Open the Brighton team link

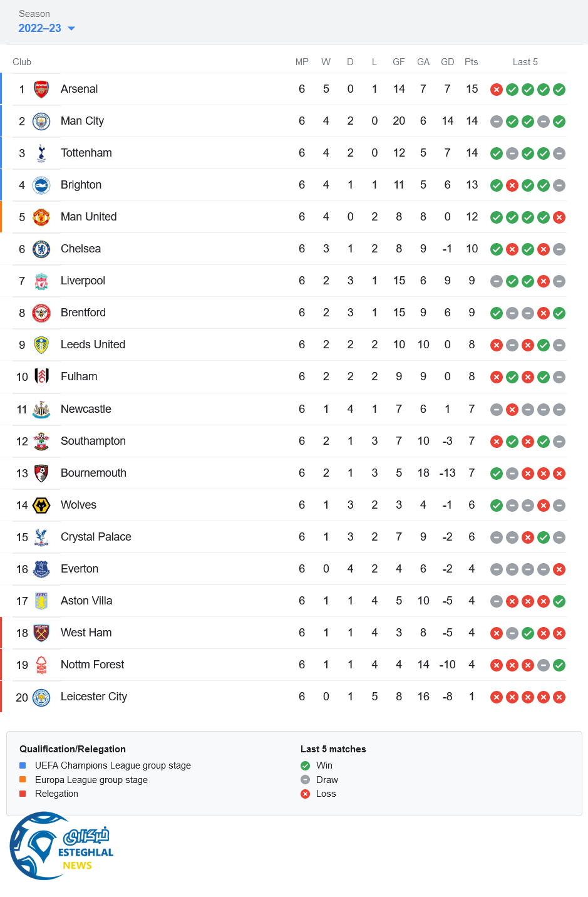(x=81, y=185)
